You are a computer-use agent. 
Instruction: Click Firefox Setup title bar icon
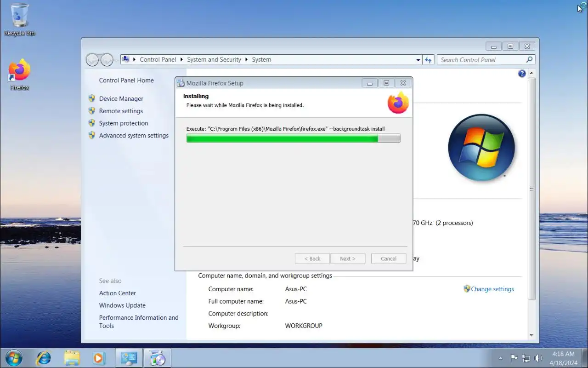[x=181, y=83]
